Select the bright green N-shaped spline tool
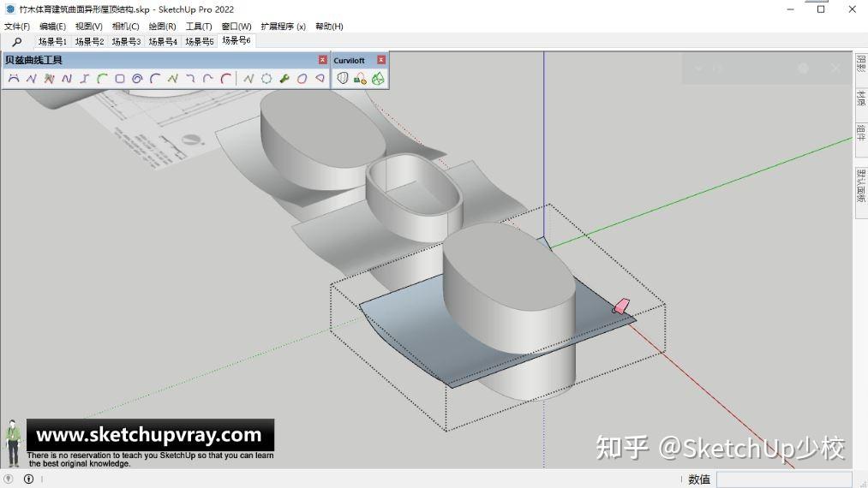 point(173,79)
